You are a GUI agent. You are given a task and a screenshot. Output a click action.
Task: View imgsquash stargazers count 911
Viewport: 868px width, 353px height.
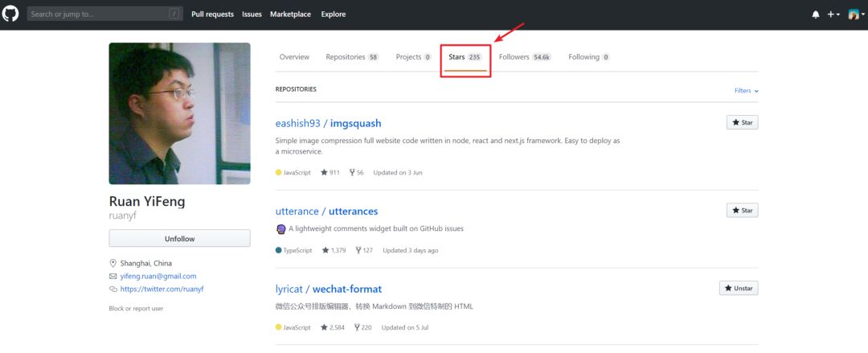coord(330,173)
